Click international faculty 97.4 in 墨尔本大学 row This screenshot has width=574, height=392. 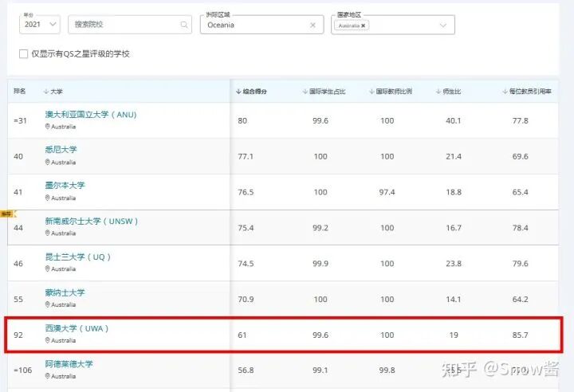pyautogui.click(x=387, y=192)
